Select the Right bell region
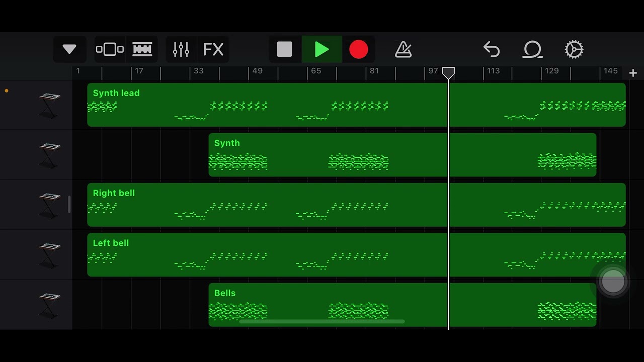The image size is (644, 362). point(356,205)
